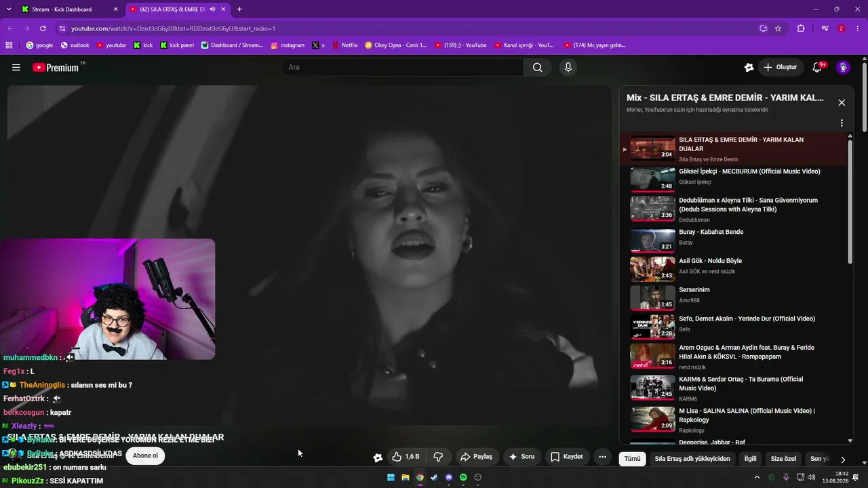Image resolution: width=868 pixels, height=488 pixels.
Task: Click the Paylaş share button
Action: pos(477,457)
